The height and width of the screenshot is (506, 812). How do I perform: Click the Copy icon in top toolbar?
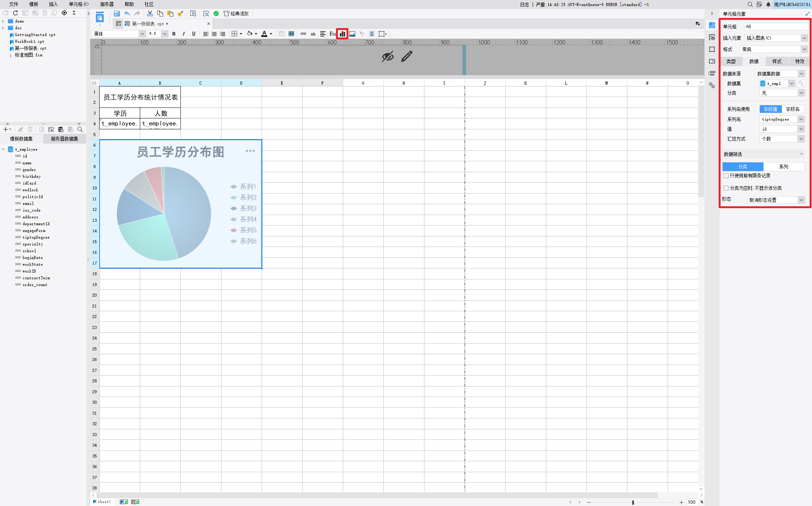point(160,14)
